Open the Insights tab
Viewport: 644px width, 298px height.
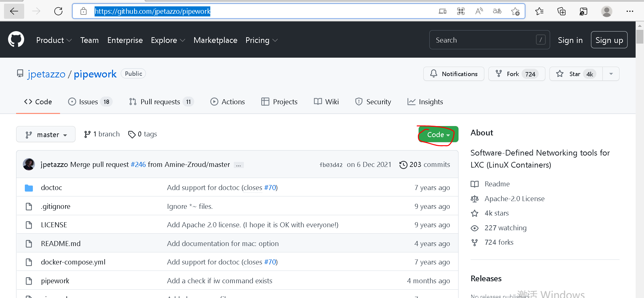click(x=425, y=102)
